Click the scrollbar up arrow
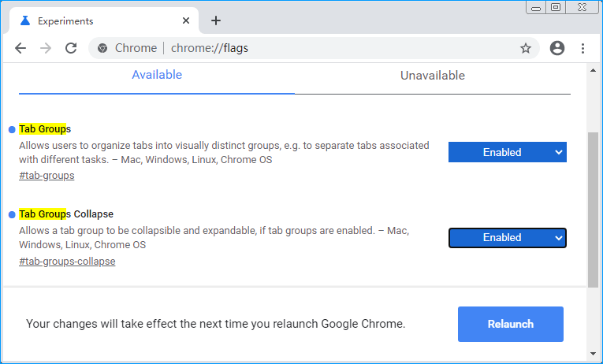Viewport: 603px width, 364px height. (x=593, y=70)
